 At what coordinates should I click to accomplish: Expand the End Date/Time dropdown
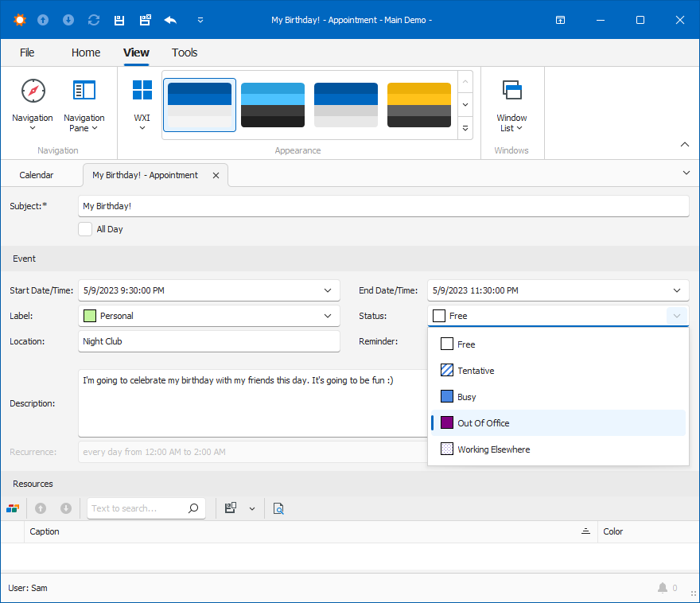tap(677, 290)
